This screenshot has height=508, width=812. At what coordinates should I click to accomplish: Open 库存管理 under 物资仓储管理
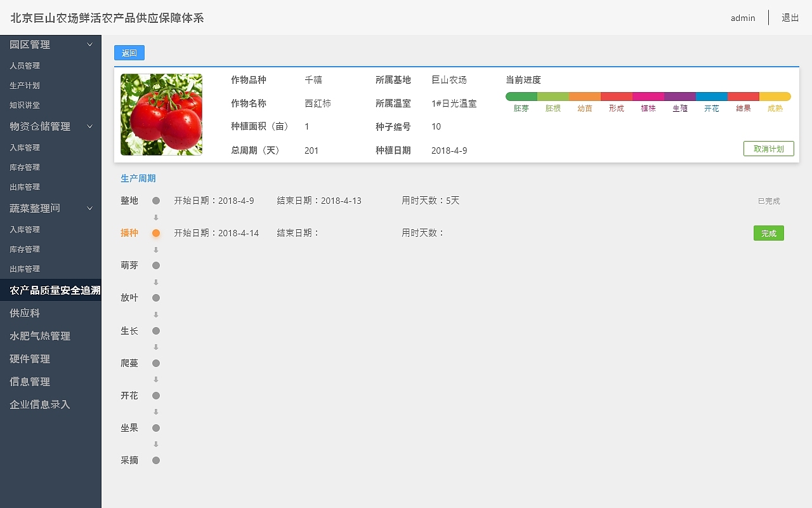pyautogui.click(x=25, y=167)
